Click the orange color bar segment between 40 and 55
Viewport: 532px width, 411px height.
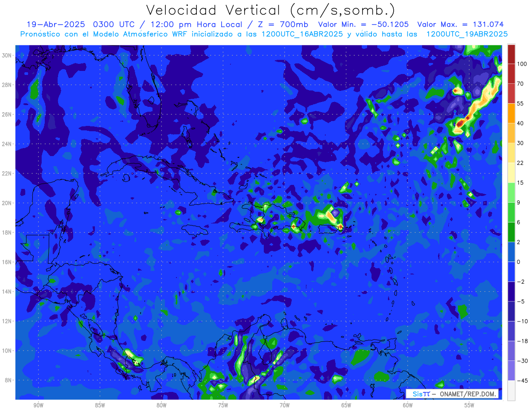coord(511,113)
